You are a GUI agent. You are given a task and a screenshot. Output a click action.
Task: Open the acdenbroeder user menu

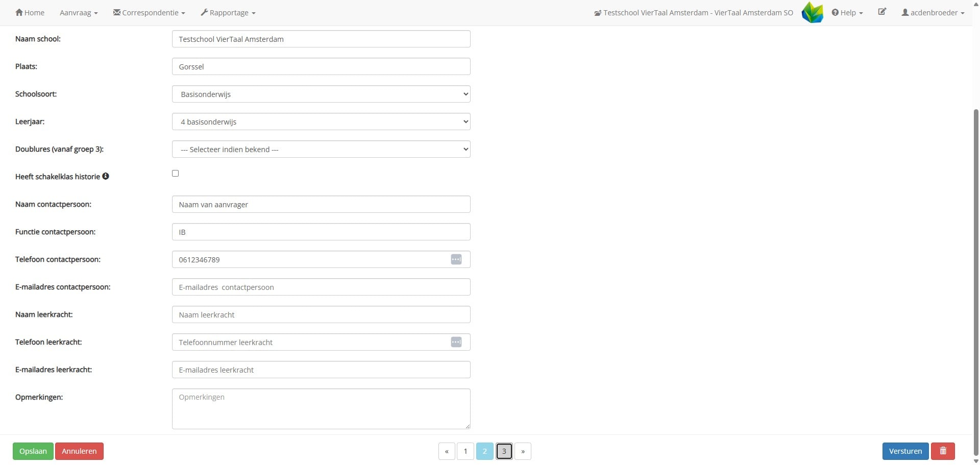pos(933,12)
